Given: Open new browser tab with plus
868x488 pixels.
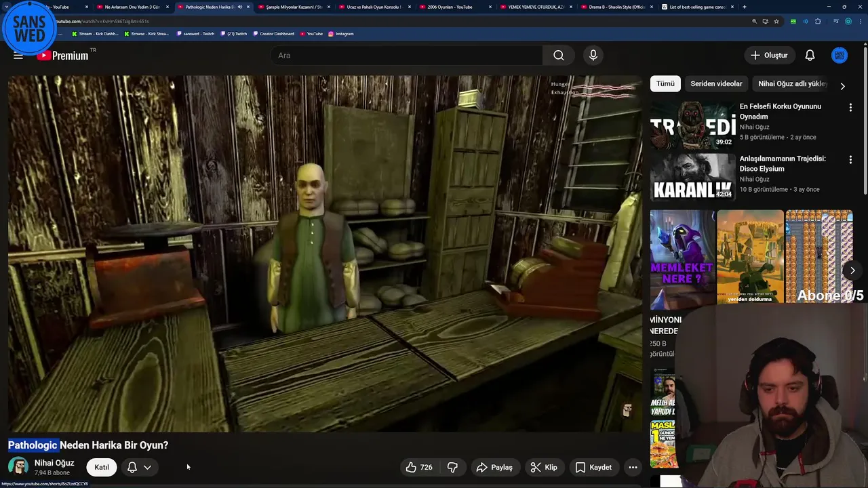Looking at the screenshot, I should (745, 7).
